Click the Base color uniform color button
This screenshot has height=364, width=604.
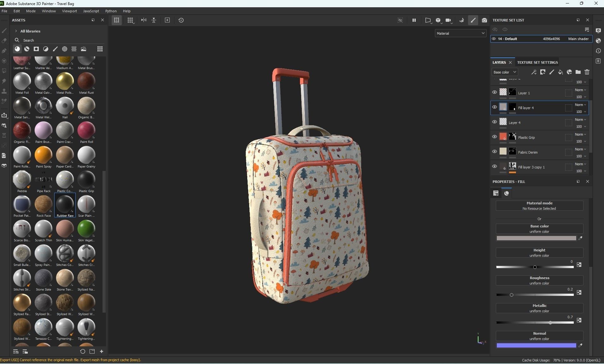[x=539, y=229]
